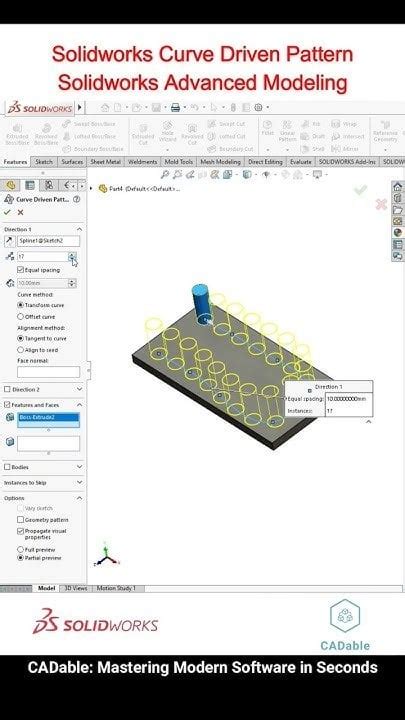This screenshot has height=720, width=405.
Task: Select the Transform curve radio button
Action: point(20,305)
